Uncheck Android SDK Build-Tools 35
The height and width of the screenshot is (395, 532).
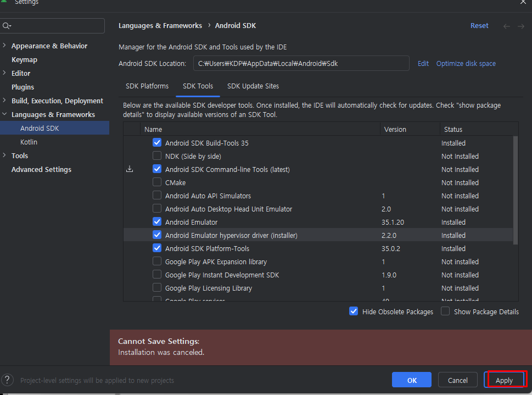pos(157,143)
